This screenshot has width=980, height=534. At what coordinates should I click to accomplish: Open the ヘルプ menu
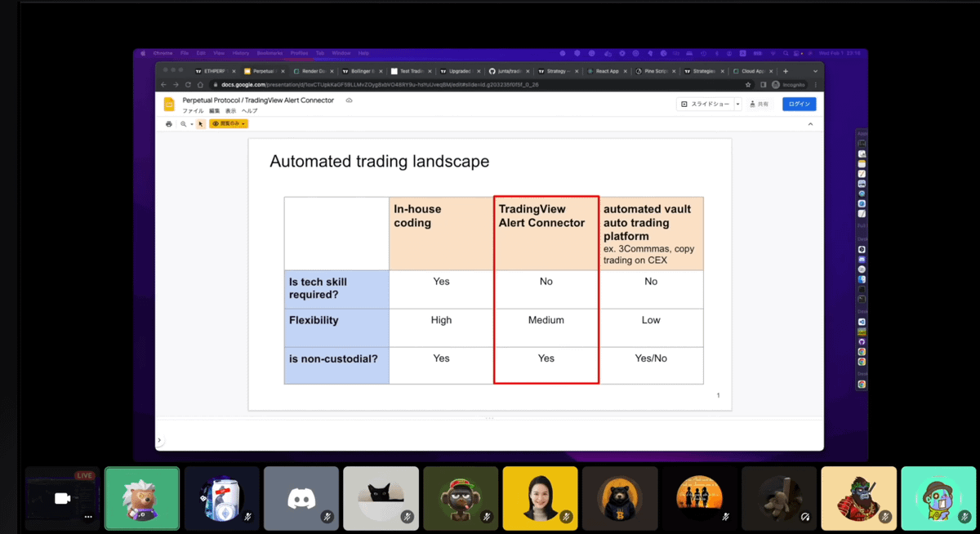(x=249, y=111)
